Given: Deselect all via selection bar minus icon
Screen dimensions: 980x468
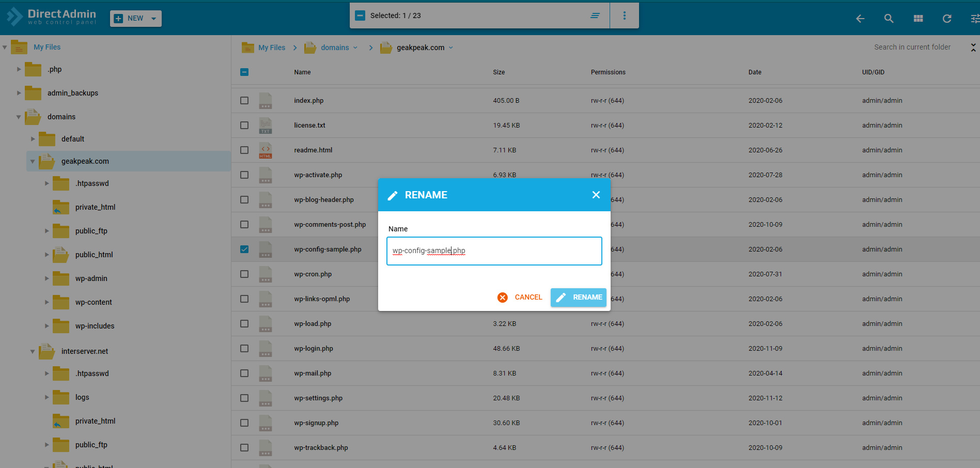Looking at the screenshot, I should [x=360, y=15].
